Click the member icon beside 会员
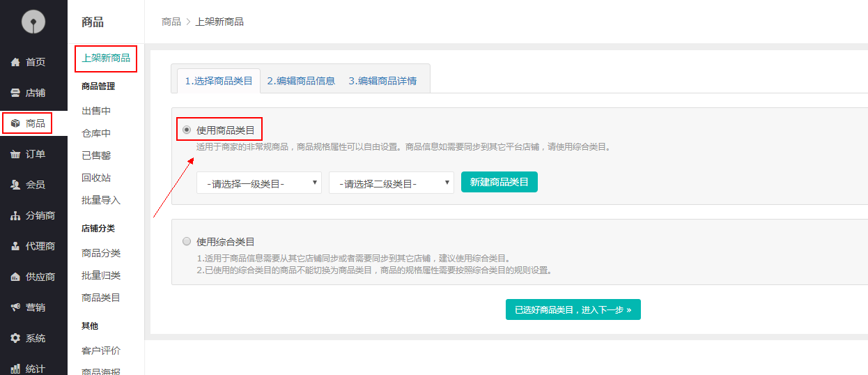This screenshot has width=868, height=375. 15,185
